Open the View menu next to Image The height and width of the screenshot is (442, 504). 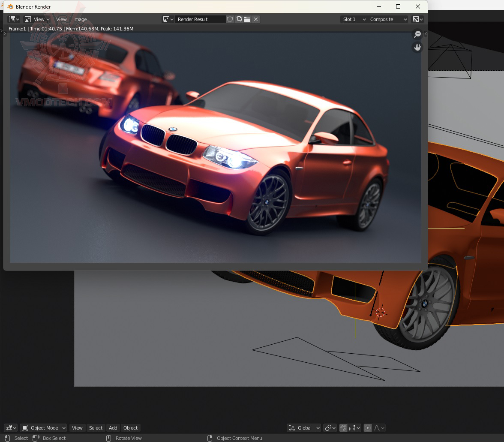(61, 19)
